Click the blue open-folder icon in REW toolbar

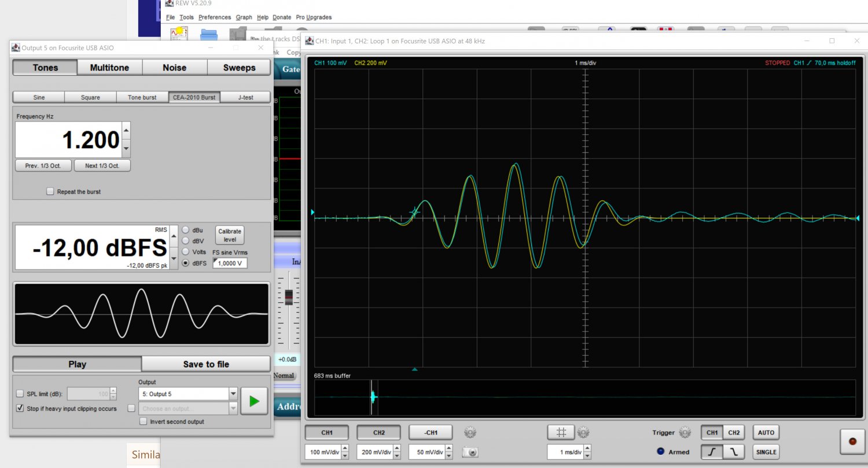point(209,34)
